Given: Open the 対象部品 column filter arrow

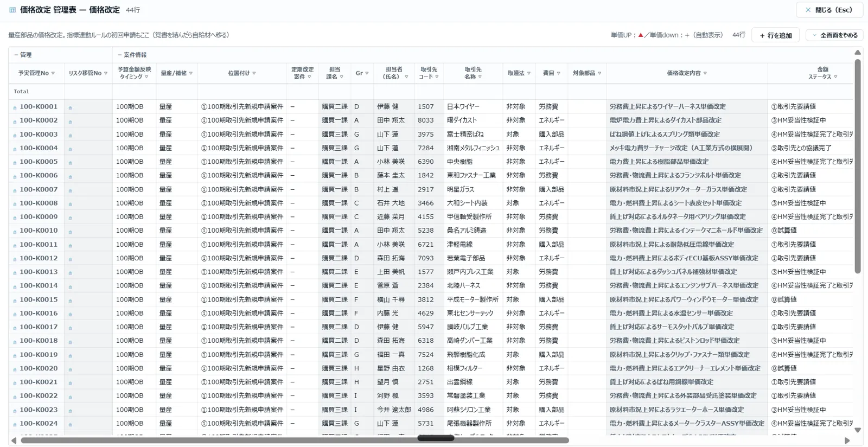Looking at the screenshot, I should 600,73.
